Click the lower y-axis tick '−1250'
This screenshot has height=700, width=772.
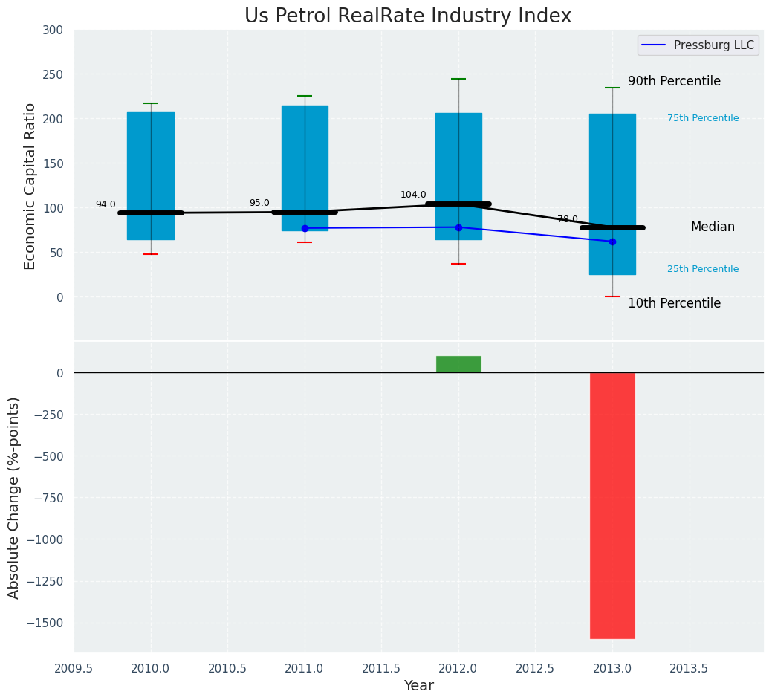(45, 581)
